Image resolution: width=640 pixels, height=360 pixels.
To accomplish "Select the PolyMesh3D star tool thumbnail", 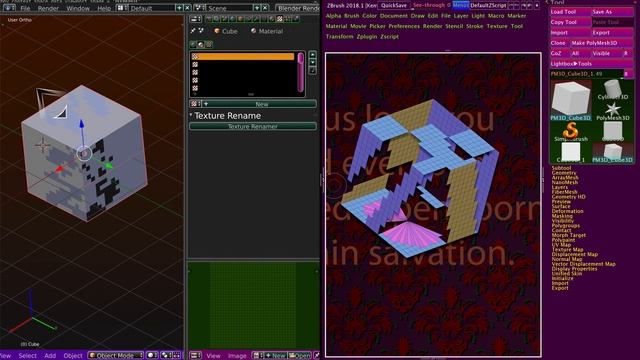I will [613, 111].
